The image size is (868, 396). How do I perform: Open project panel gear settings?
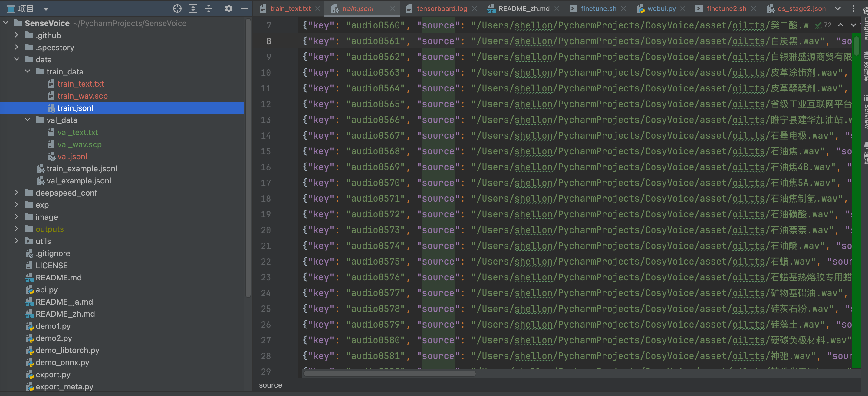pyautogui.click(x=229, y=8)
